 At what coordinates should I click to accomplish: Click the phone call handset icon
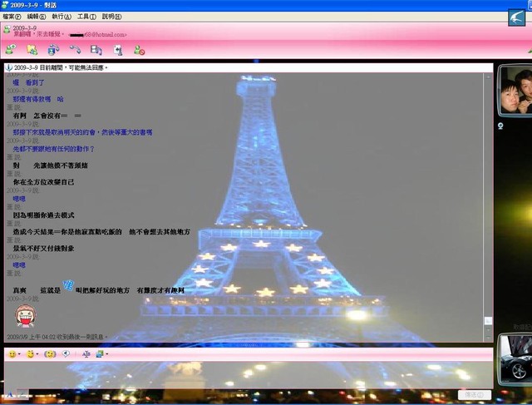pyautogui.click(x=75, y=50)
